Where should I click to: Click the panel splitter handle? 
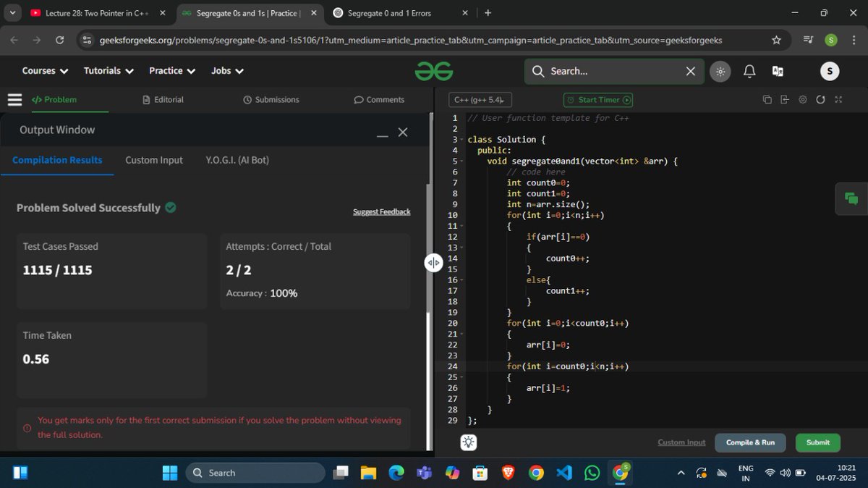coord(433,262)
